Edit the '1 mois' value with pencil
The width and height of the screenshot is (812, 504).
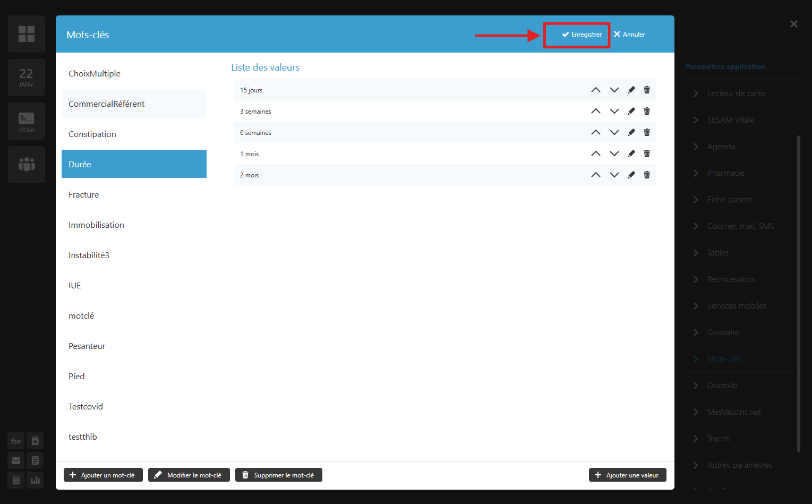point(631,153)
